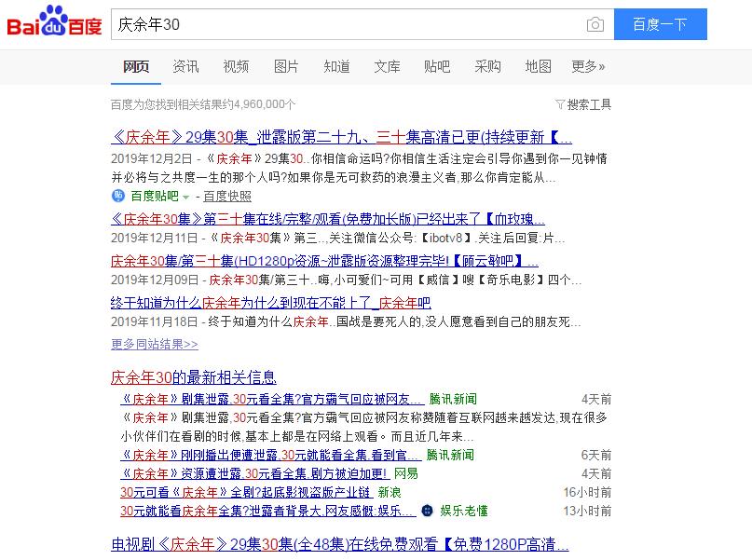Image resolution: width=752 pixels, height=560 pixels.
Task: Open the 更多 dropdown in the navigation bar
Action: click(588, 67)
